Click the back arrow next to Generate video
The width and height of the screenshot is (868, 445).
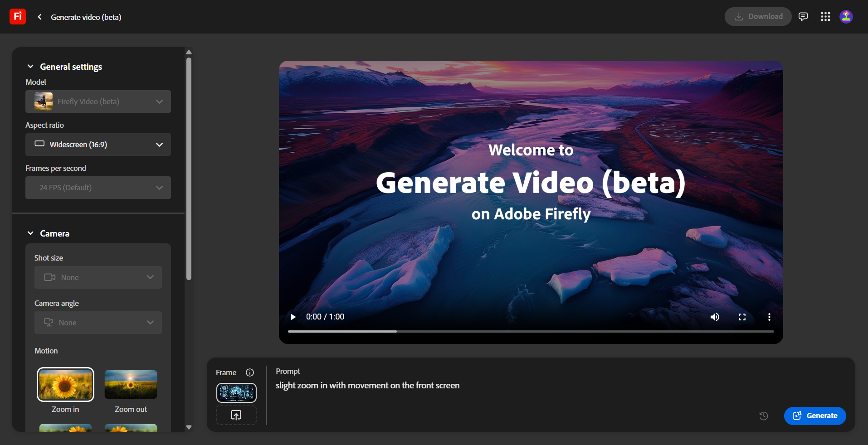click(x=39, y=17)
